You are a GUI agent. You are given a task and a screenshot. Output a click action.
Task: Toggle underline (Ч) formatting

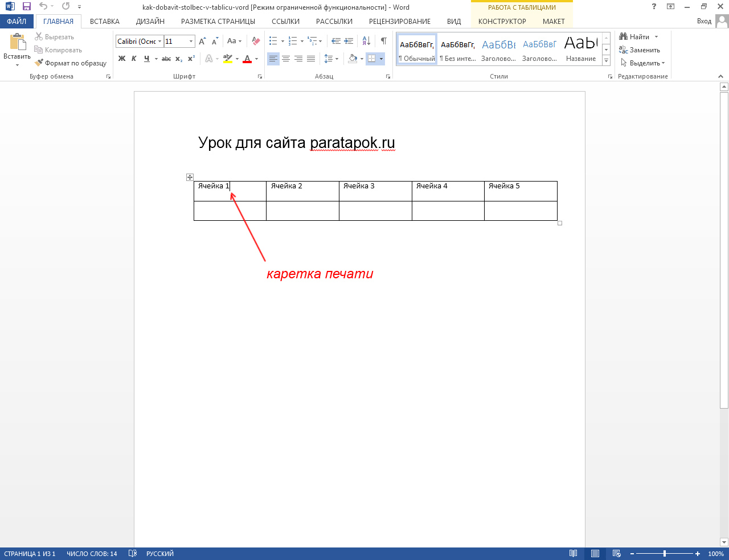tap(146, 59)
